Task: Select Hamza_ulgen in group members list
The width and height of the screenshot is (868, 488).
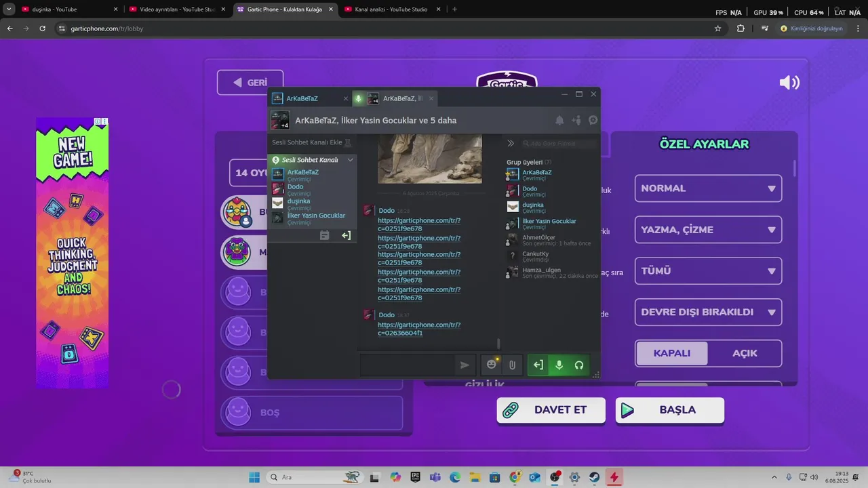Action: pyautogui.click(x=552, y=272)
